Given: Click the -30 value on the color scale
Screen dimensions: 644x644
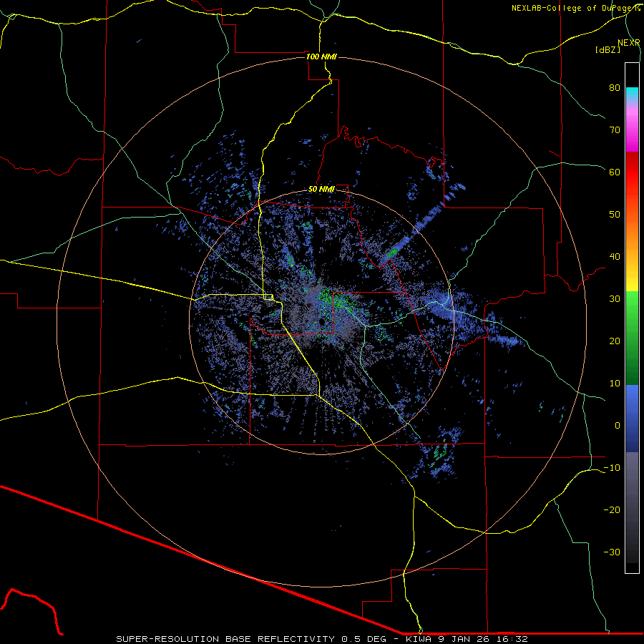Looking at the screenshot, I should [x=612, y=552].
